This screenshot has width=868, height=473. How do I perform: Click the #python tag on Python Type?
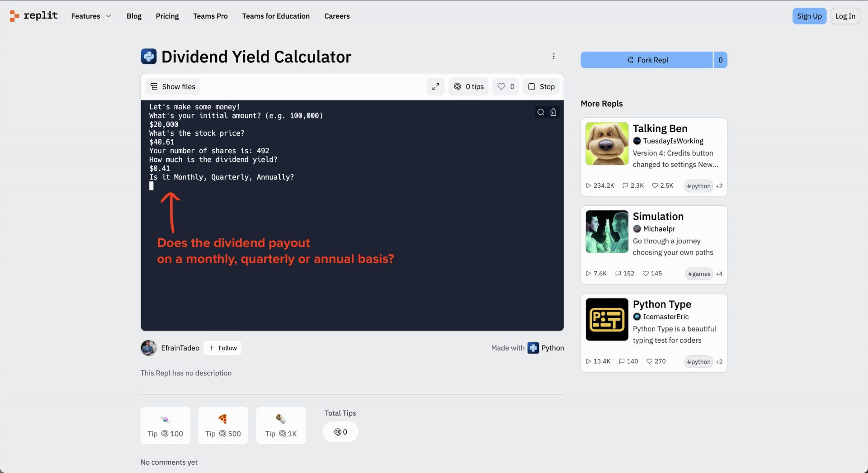pos(698,362)
